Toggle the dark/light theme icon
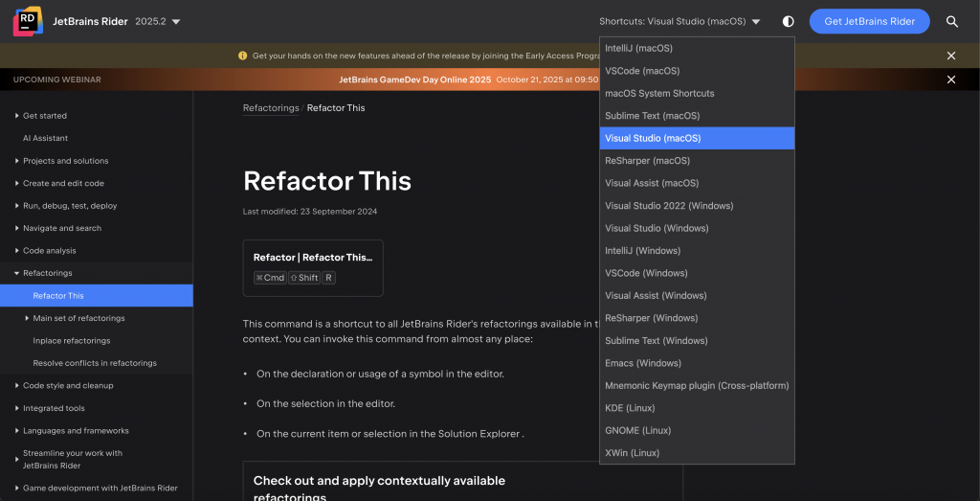This screenshot has height=501, width=980. [x=789, y=22]
